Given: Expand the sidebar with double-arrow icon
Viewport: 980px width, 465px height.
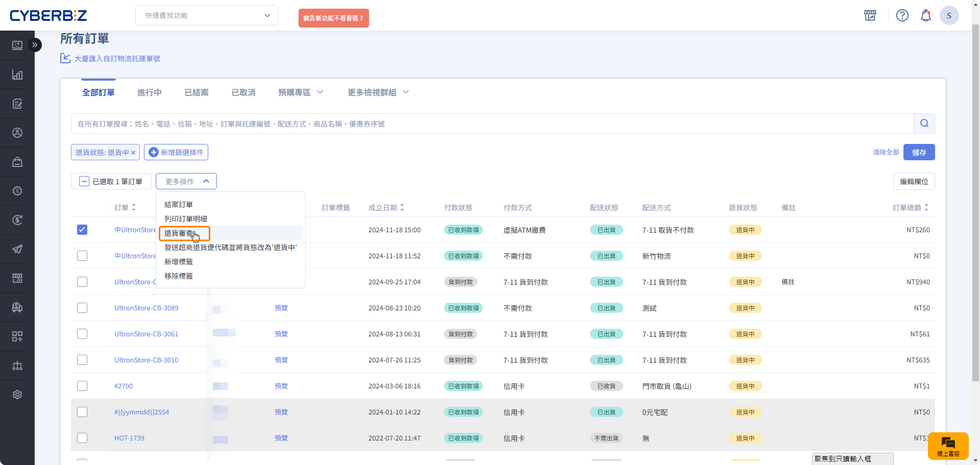Looking at the screenshot, I should click(35, 45).
